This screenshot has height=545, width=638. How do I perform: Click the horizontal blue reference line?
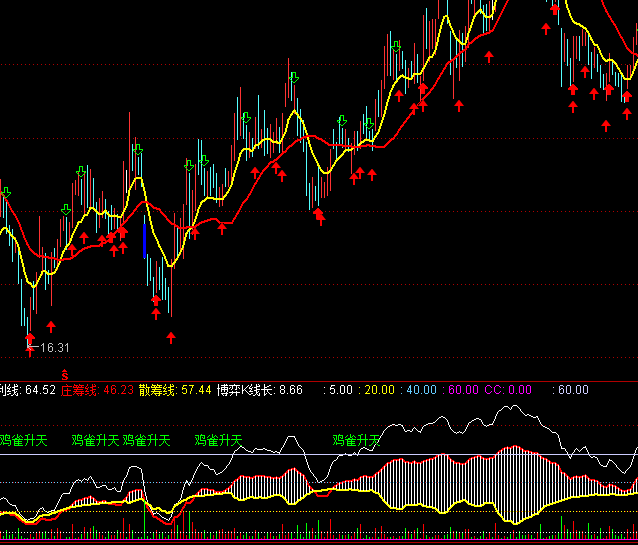[x=300, y=455]
